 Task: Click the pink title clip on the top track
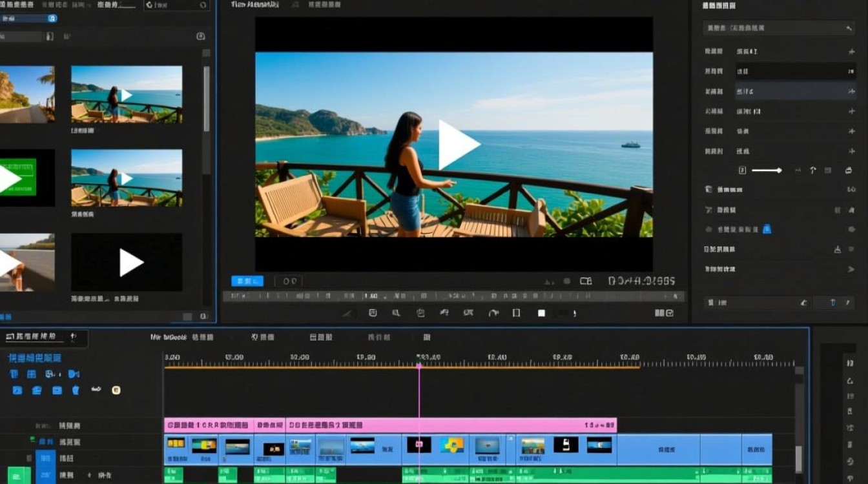tap(391, 425)
